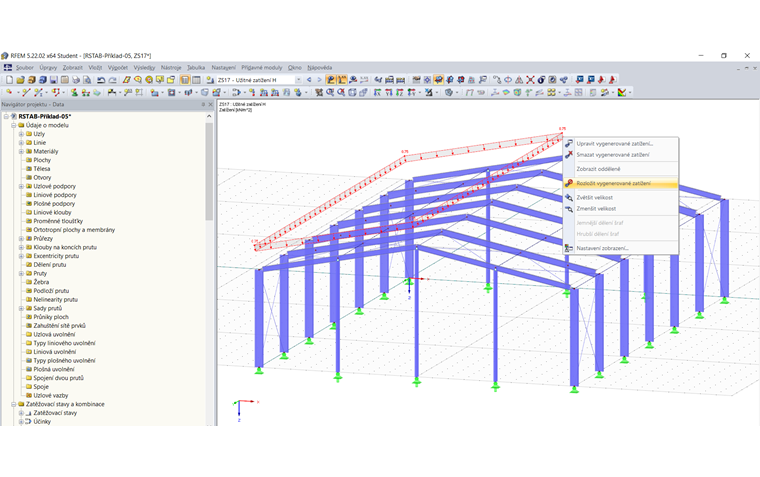The image size is (760, 477).
Task: Click the Open file folder icon
Action: [20, 80]
